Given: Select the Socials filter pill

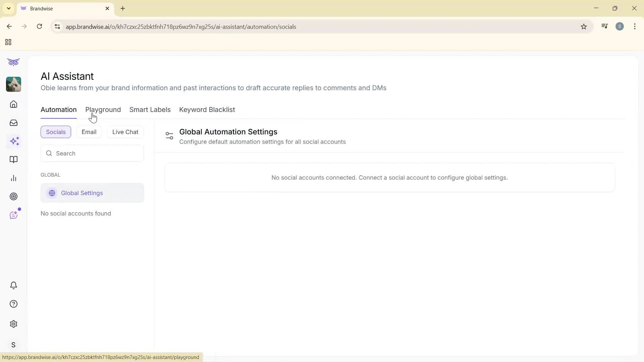Looking at the screenshot, I should [x=56, y=132].
